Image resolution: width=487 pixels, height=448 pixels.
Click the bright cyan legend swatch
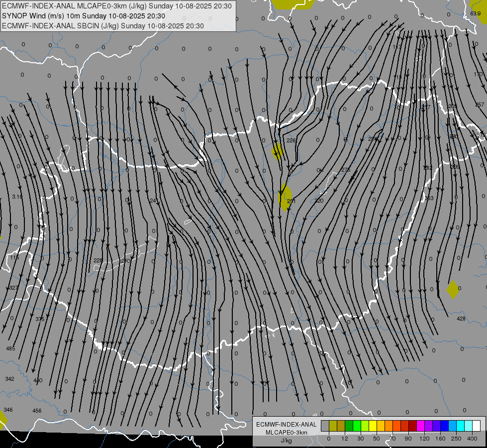(x=461, y=426)
